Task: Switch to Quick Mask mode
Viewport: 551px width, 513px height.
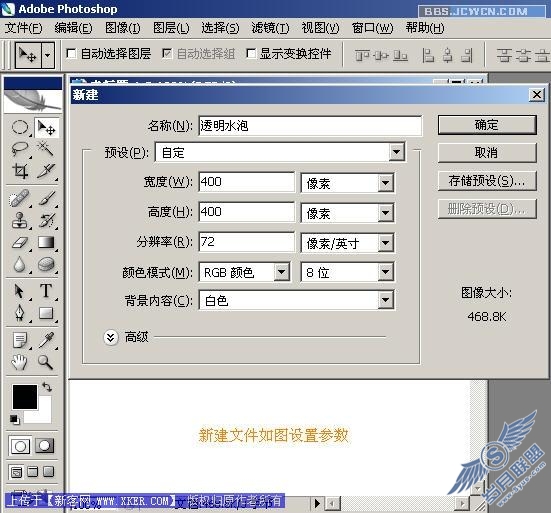Action: 45,446
